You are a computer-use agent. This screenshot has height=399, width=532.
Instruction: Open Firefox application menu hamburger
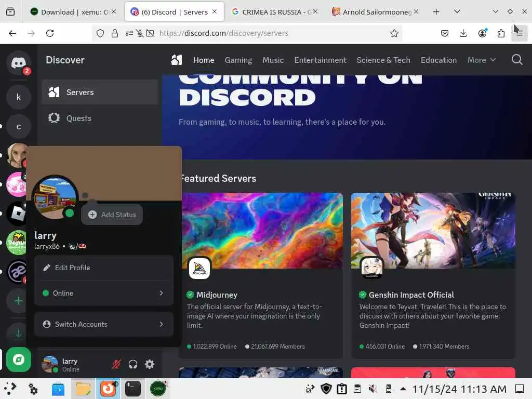[x=520, y=33]
